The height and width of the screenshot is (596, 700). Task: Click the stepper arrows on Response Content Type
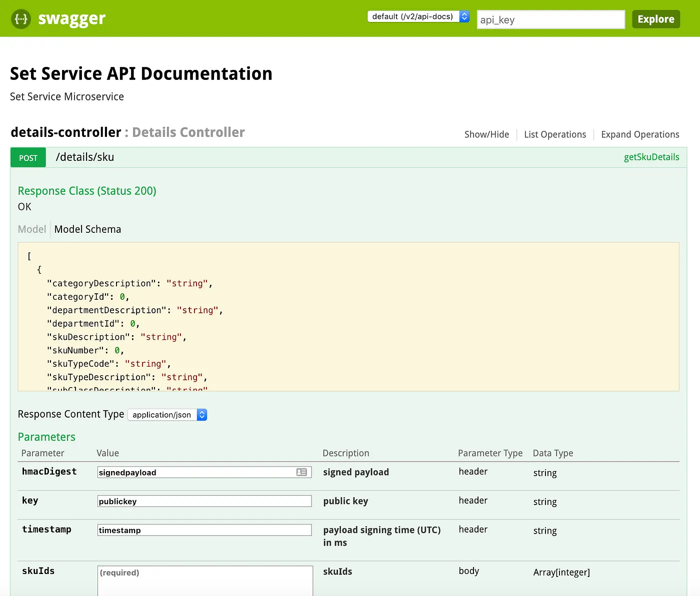coord(202,415)
